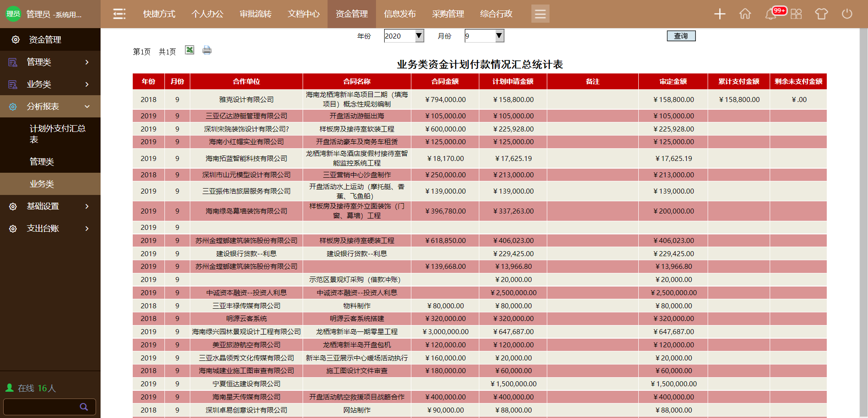868x418 pixels.
Task: Go to home via house icon
Action: click(x=745, y=14)
